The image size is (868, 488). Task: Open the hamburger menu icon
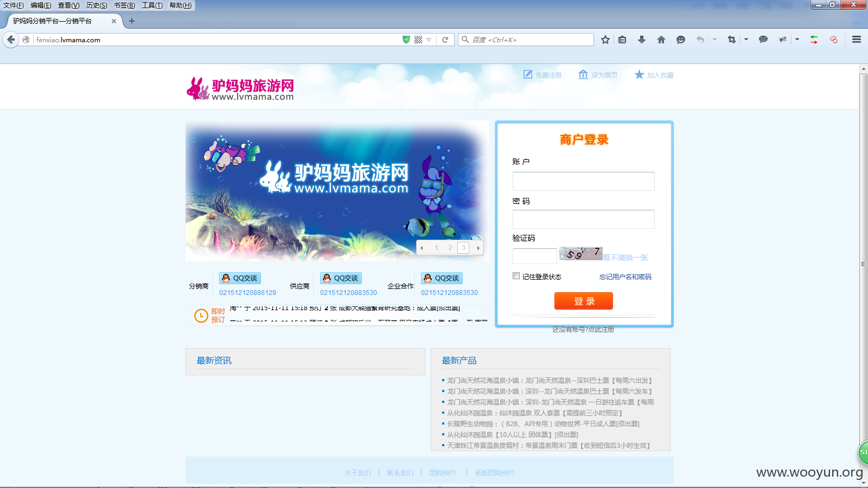pos(857,40)
